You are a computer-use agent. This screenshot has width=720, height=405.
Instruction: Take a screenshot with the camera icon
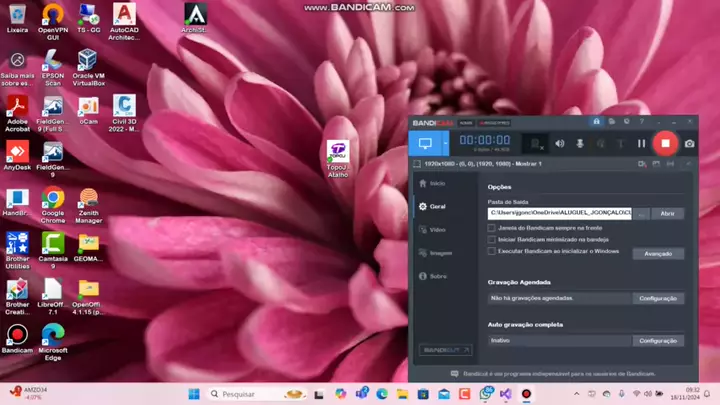tap(689, 143)
